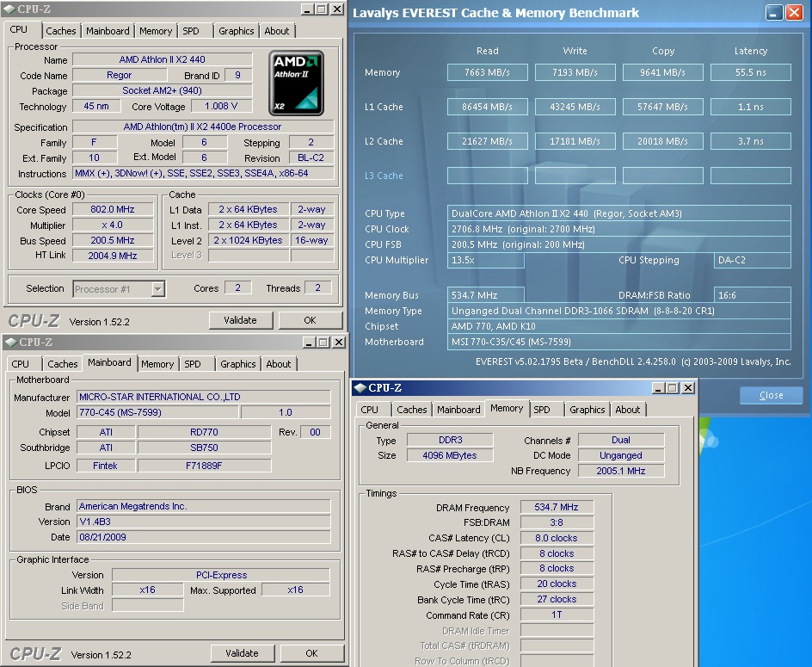
Task: Select CPU tab in Memory CPU-Z window
Action: coord(369,410)
